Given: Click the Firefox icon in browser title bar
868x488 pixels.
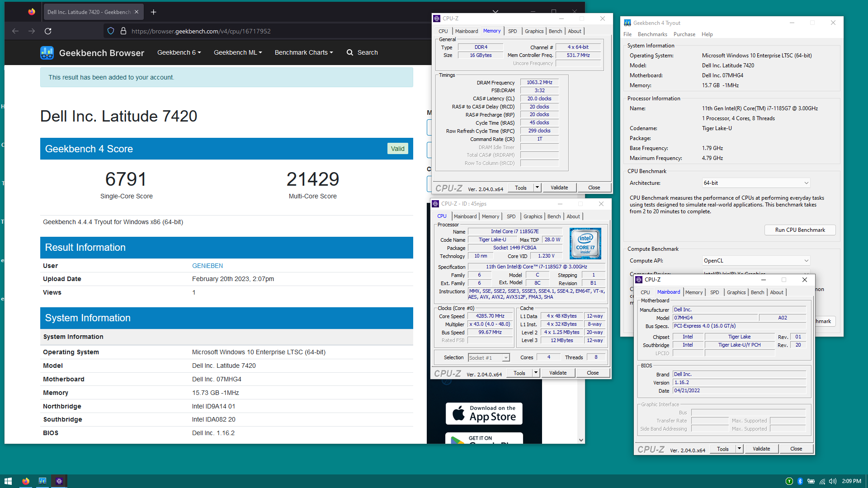Looking at the screenshot, I should 31,12.
